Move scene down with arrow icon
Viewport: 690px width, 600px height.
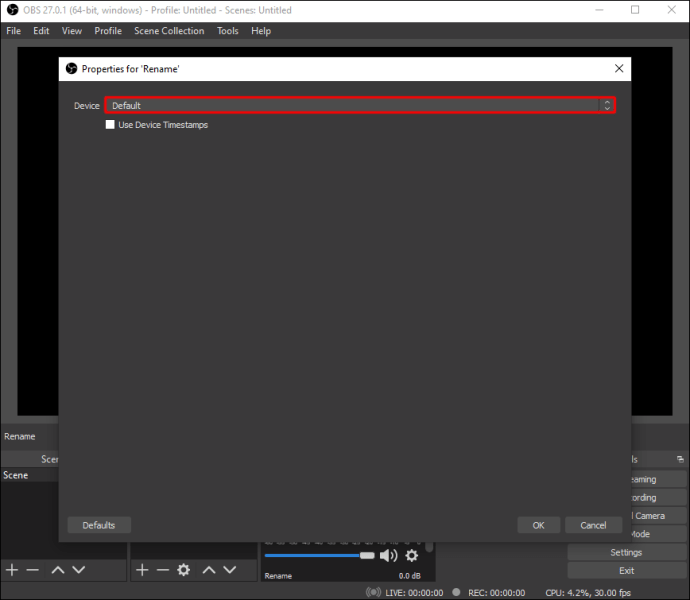pyautogui.click(x=79, y=570)
